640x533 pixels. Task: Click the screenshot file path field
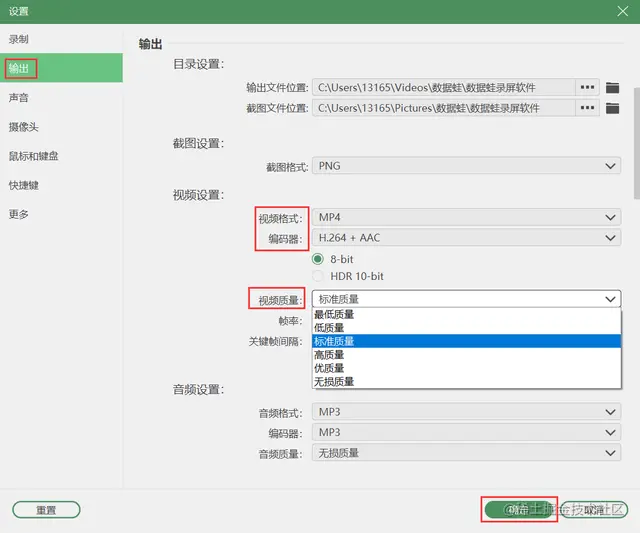pyautogui.click(x=444, y=108)
